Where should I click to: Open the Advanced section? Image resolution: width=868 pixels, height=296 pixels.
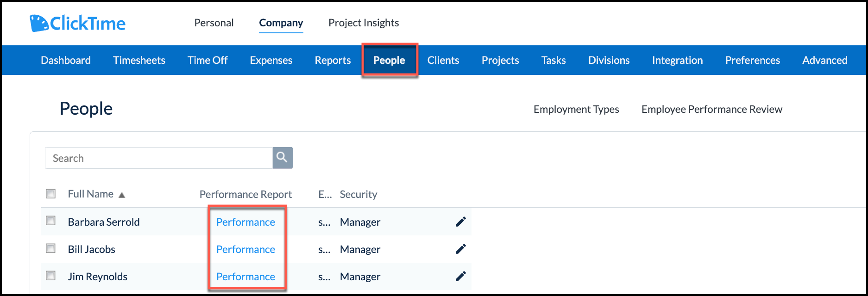pyautogui.click(x=825, y=60)
